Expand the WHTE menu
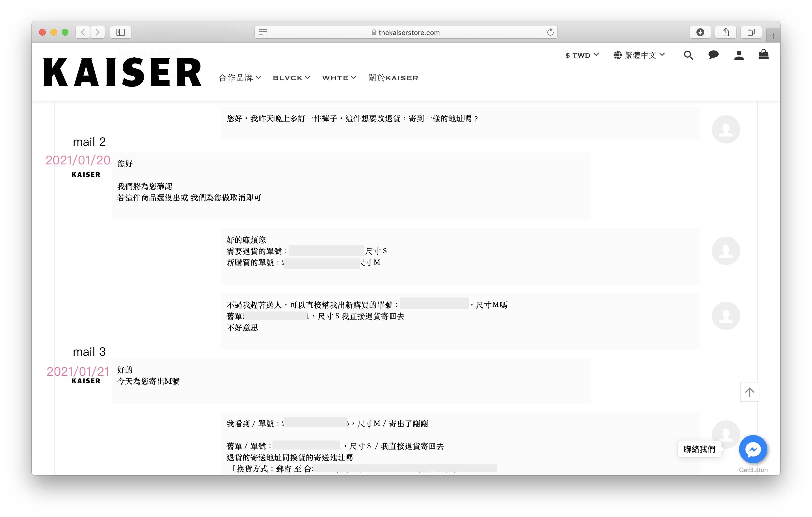This screenshot has width=812, height=517. 339,78
